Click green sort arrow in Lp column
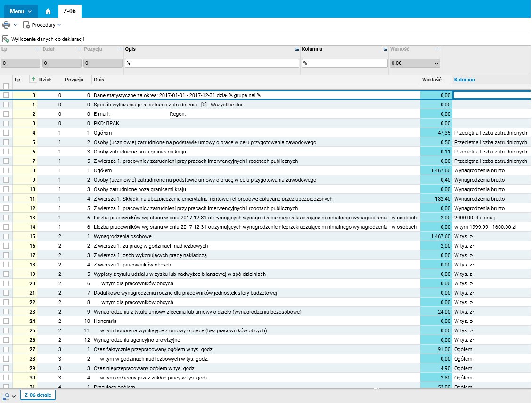 tap(33, 79)
